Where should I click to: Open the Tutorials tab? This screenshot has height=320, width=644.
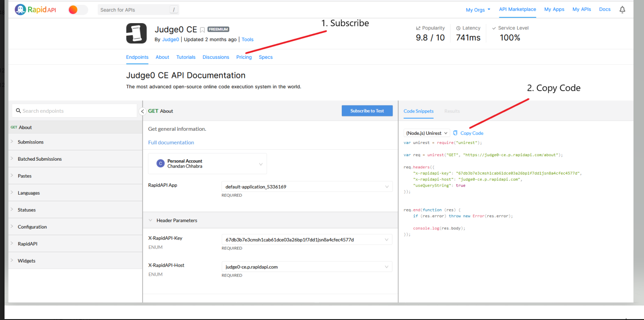pos(186,57)
